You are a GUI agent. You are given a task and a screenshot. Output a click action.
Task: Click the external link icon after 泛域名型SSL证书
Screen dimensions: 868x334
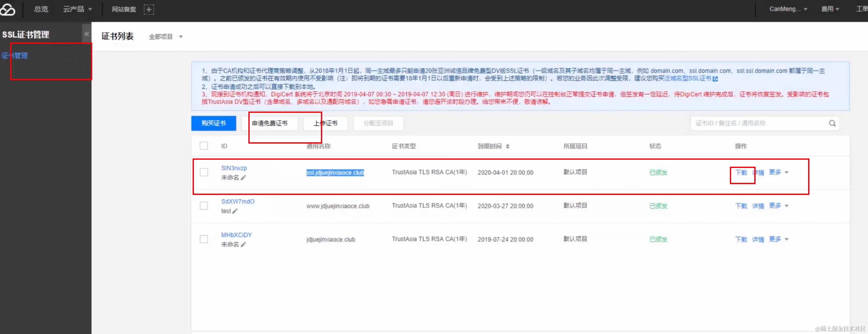tap(715, 79)
